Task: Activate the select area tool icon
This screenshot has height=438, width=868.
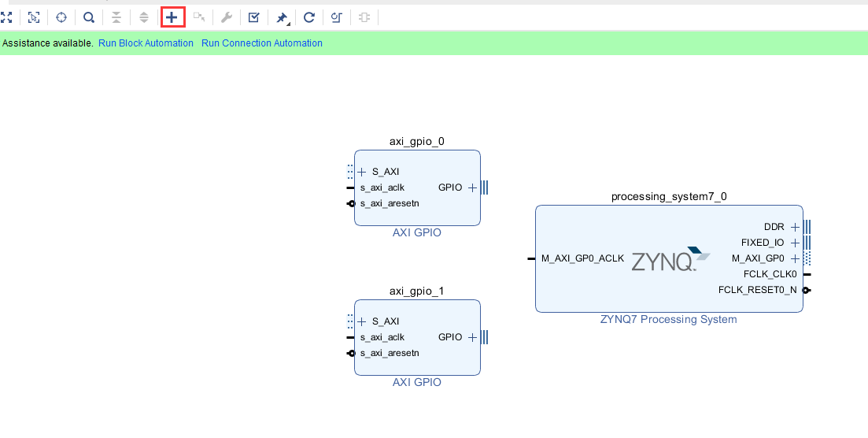Action: coord(34,18)
